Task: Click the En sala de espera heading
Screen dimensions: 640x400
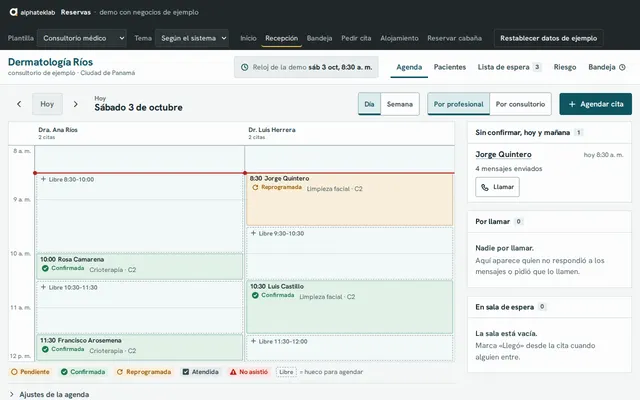Action: (x=504, y=307)
